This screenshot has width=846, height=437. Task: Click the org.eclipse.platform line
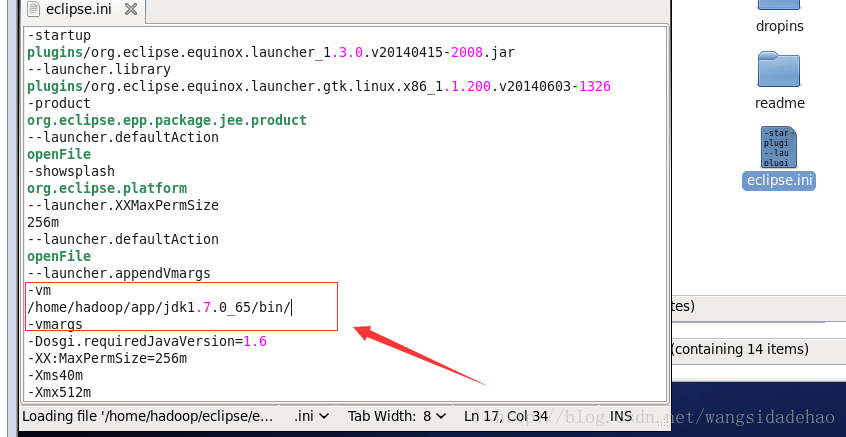(x=107, y=188)
